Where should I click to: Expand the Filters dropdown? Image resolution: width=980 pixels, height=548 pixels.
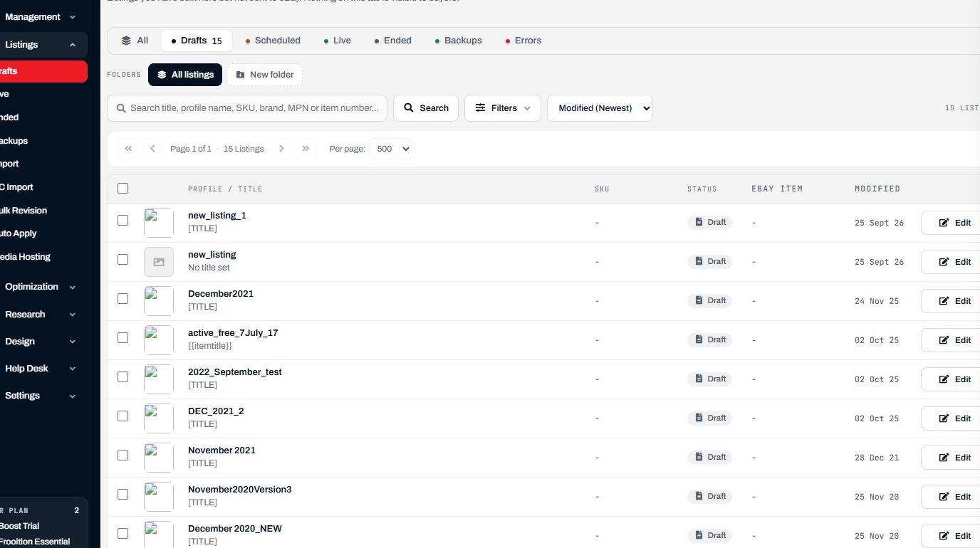pos(503,108)
